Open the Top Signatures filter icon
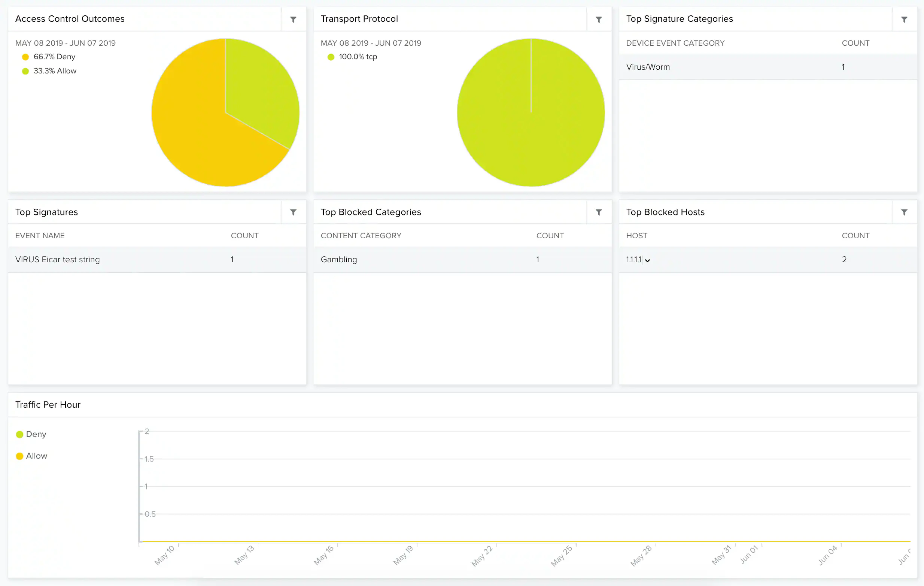924x586 pixels. (293, 212)
